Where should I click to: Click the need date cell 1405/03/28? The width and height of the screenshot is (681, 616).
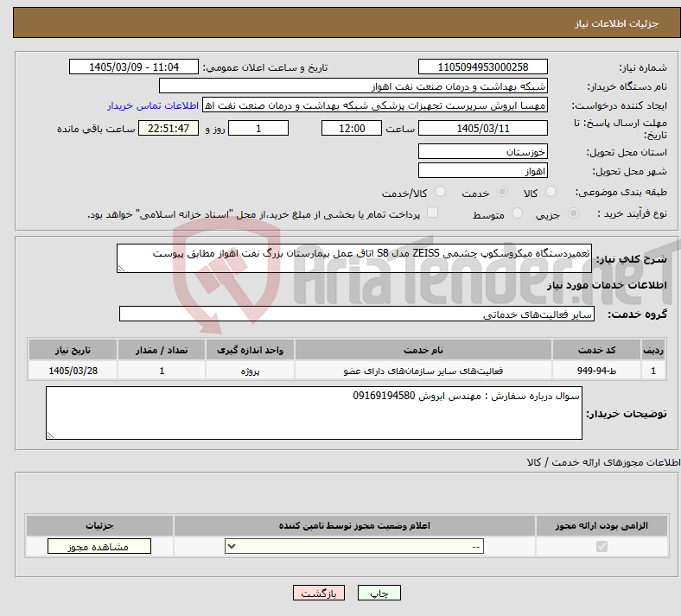[x=73, y=371]
